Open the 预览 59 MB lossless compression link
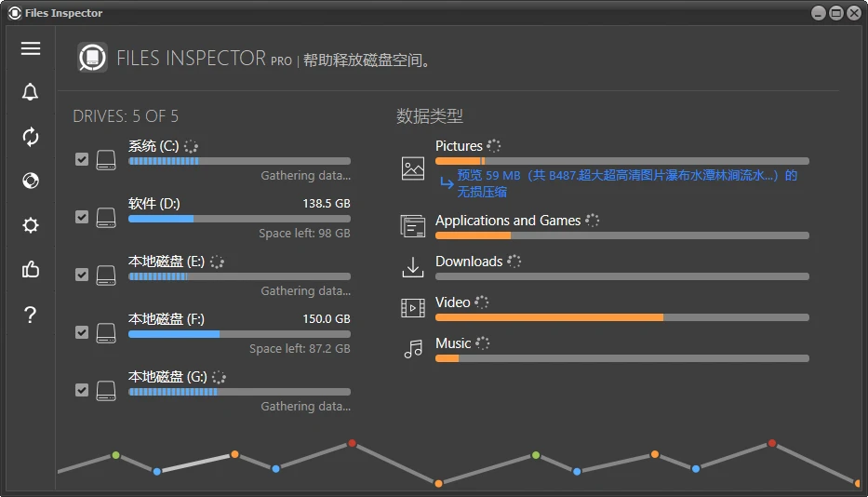 tap(627, 183)
